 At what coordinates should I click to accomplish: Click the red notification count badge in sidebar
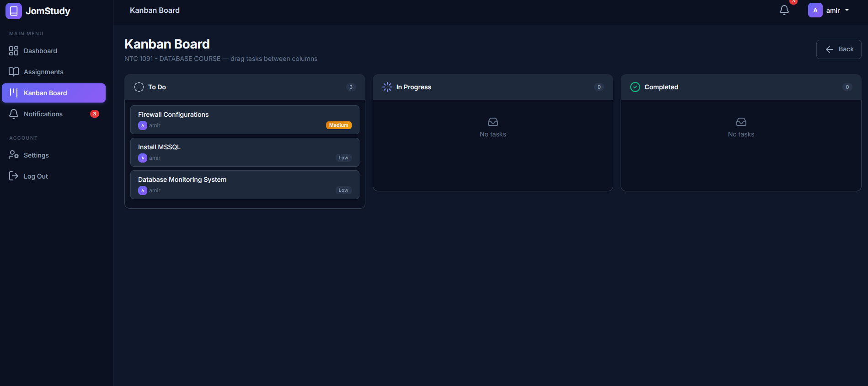[x=95, y=114]
